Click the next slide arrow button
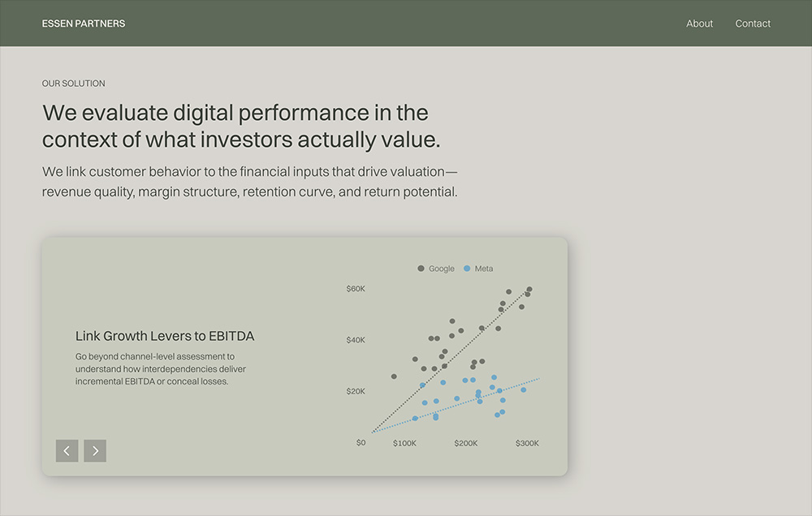This screenshot has height=516, width=812. tap(95, 451)
